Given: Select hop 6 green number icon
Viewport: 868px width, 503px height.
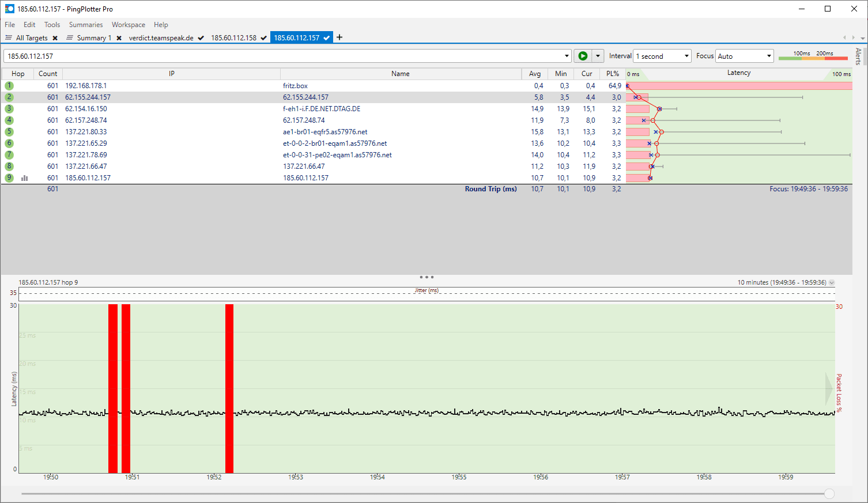Looking at the screenshot, I should (x=9, y=143).
